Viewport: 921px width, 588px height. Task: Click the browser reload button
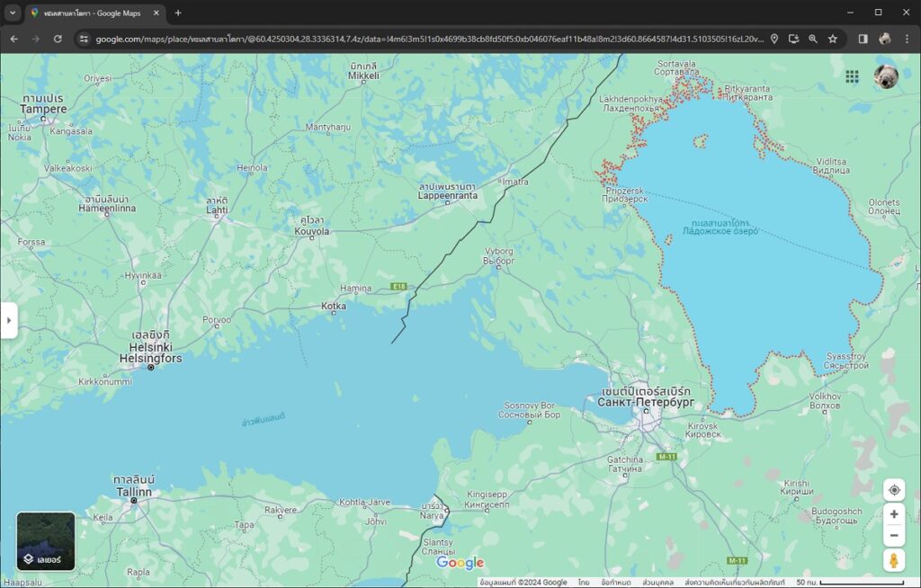(x=58, y=39)
